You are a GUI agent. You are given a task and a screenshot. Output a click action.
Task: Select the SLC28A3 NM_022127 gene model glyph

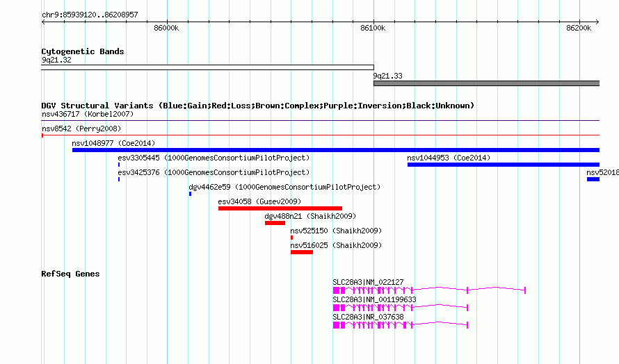(x=429, y=290)
